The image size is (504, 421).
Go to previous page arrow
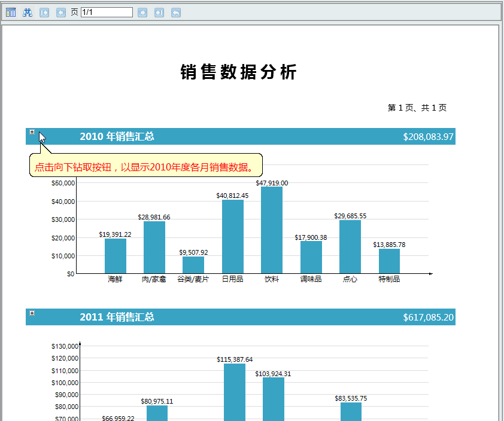tap(60, 13)
